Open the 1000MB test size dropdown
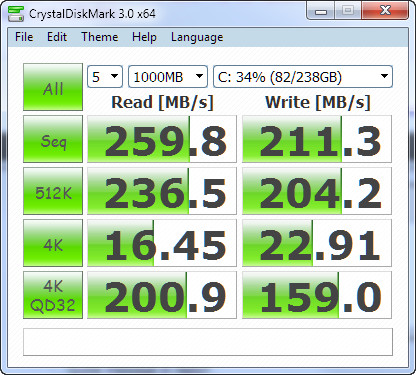This screenshot has width=416, height=375. coord(168,77)
